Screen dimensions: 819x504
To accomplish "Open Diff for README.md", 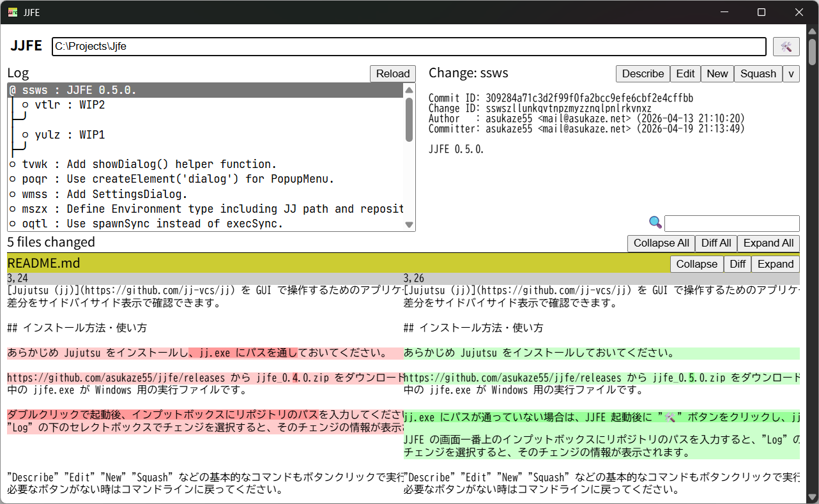I will tap(737, 264).
